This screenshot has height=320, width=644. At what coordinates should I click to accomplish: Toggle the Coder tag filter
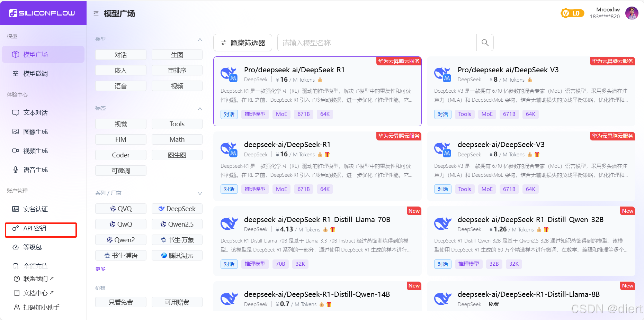click(121, 155)
